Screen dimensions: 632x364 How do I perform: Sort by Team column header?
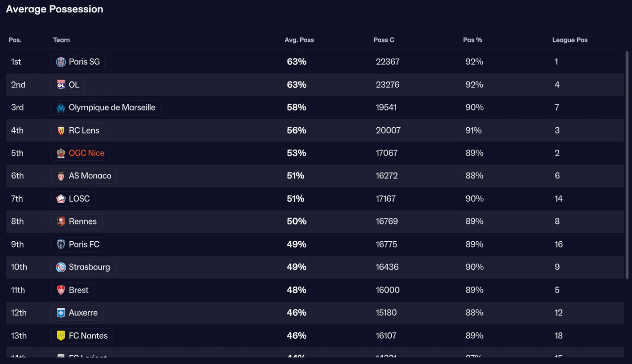61,40
